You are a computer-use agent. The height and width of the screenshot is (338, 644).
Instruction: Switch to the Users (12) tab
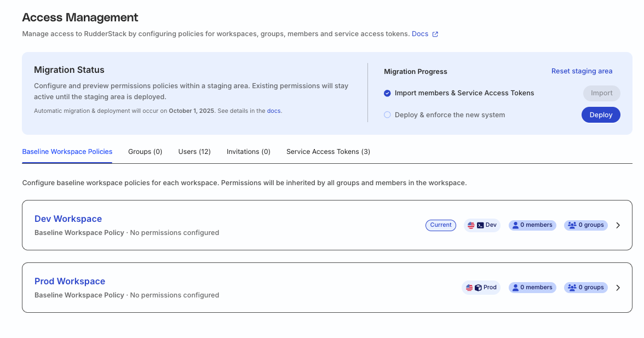point(194,151)
